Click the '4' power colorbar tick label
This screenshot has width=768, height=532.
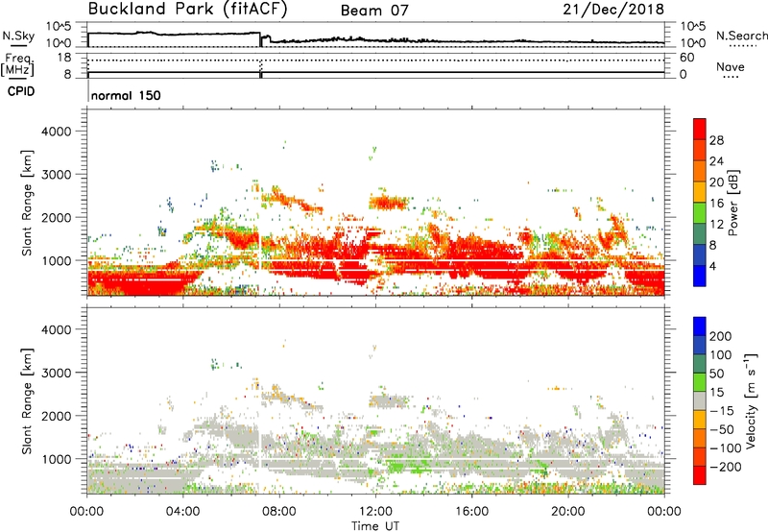click(713, 266)
